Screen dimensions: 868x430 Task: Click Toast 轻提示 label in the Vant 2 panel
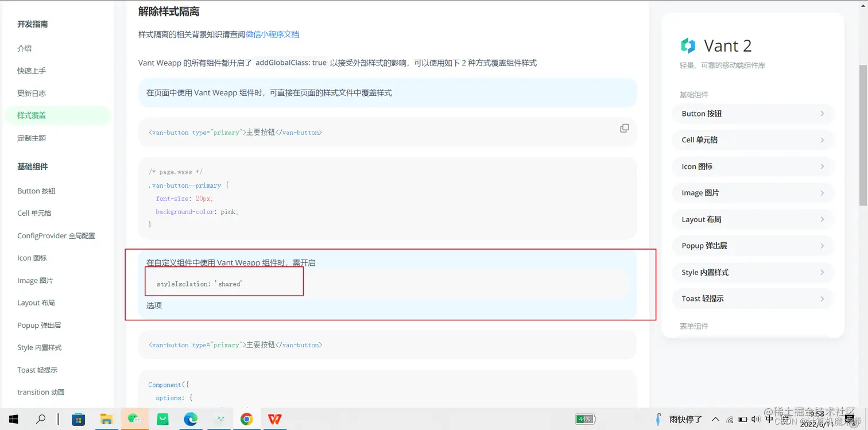tap(703, 299)
